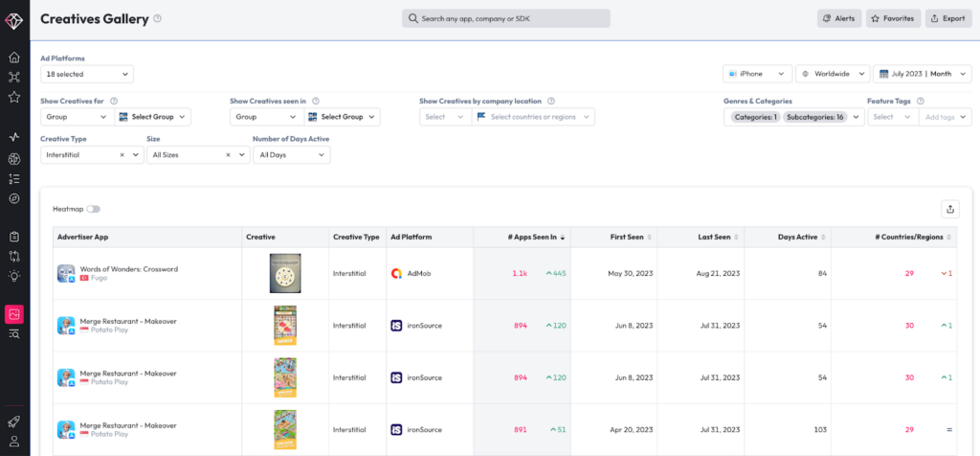Click Words of Wonders app icon
The height and width of the screenshot is (456, 980).
66,273
